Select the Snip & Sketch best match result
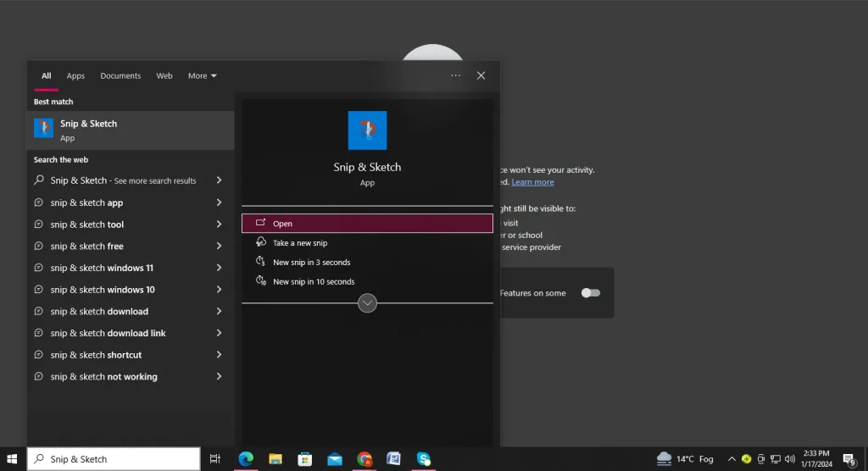868x471 pixels. pyautogui.click(x=131, y=130)
